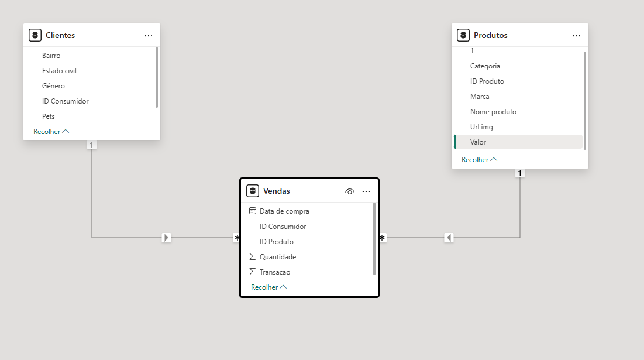Open the Produtos table more options menu

[x=577, y=36]
